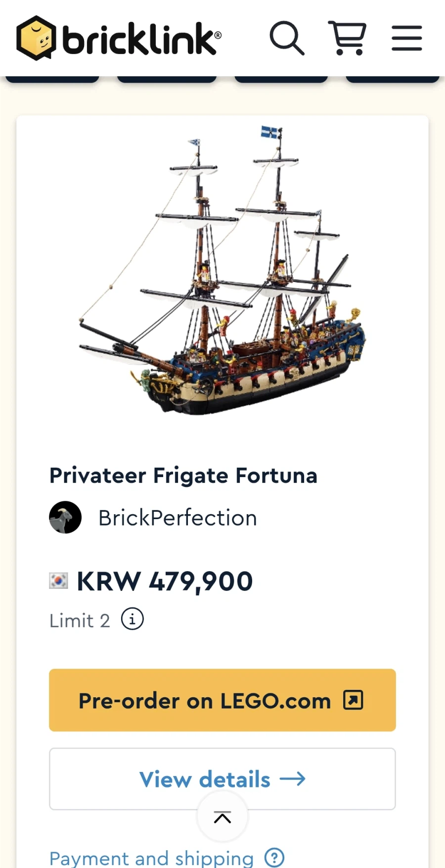
Task: Click the KRW 479,900 price
Action: (165, 581)
